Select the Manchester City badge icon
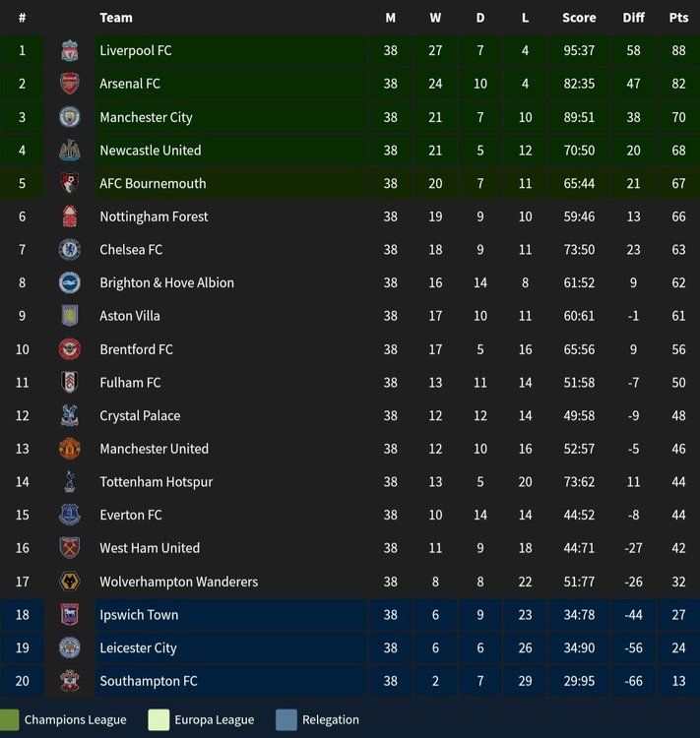This screenshot has height=738, width=700. pyautogui.click(x=69, y=117)
